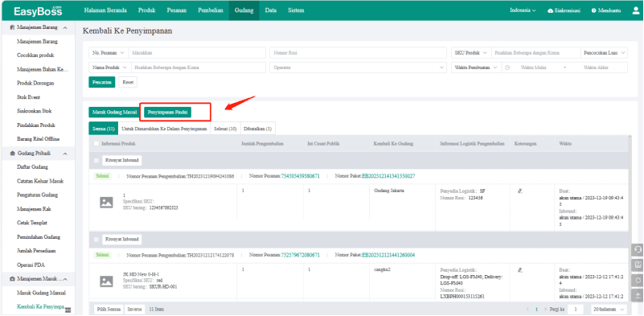
Task: Click the Manajemen Masuk section icon
Action: tap(12, 279)
